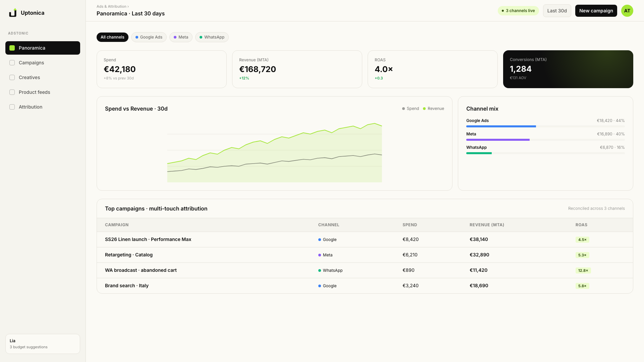Click the Conversions (MTA) dark card
The image size is (644, 362).
tap(568, 69)
